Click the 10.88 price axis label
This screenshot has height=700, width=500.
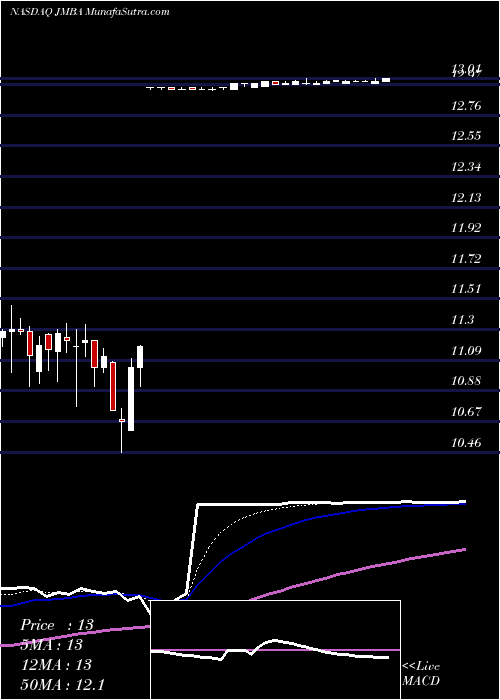[x=467, y=381]
